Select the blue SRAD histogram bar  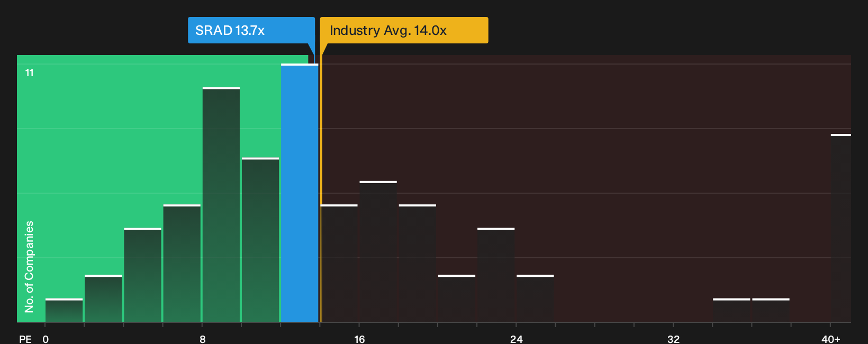click(300, 193)
